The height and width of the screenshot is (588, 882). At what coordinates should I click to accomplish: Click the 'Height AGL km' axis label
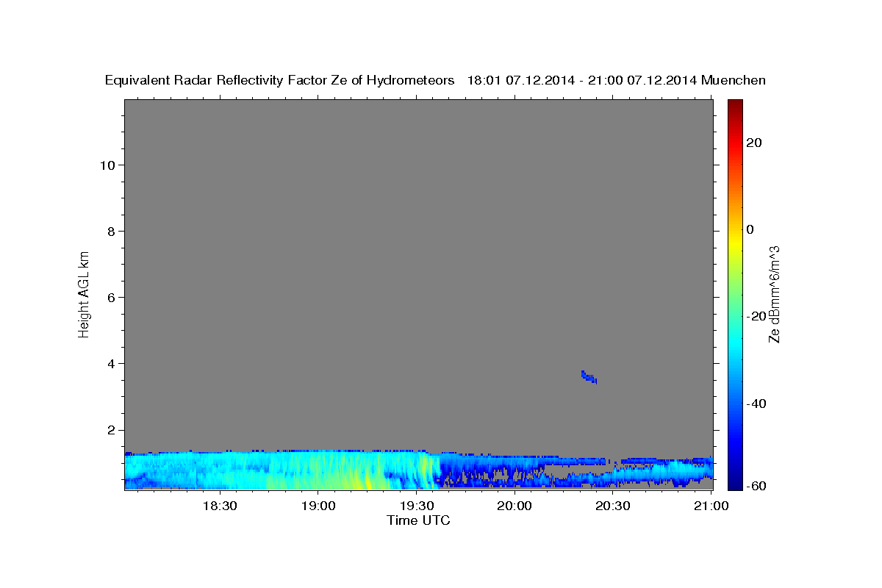click(x=84, y=293)
